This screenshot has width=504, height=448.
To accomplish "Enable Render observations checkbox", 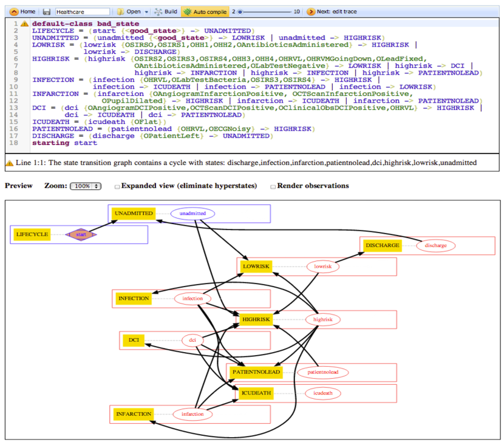I will tap(273, 186).
